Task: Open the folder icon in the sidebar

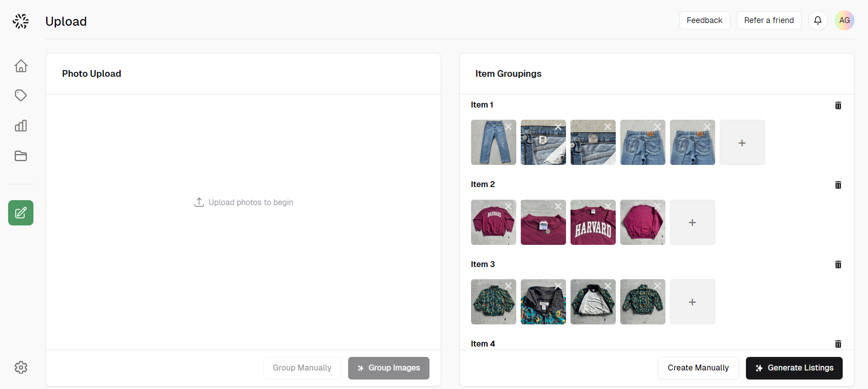Action: pos(21,156)
